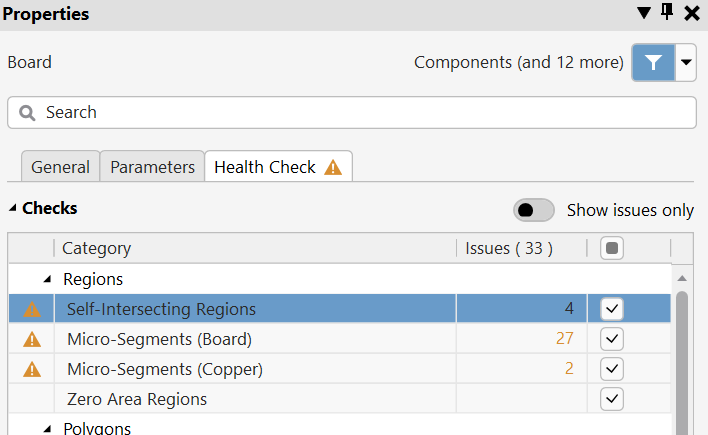Click the warning icon beside Micro-Segments (Board)
Viewport: 708px width, 435px height.
[x=32, y=339]
